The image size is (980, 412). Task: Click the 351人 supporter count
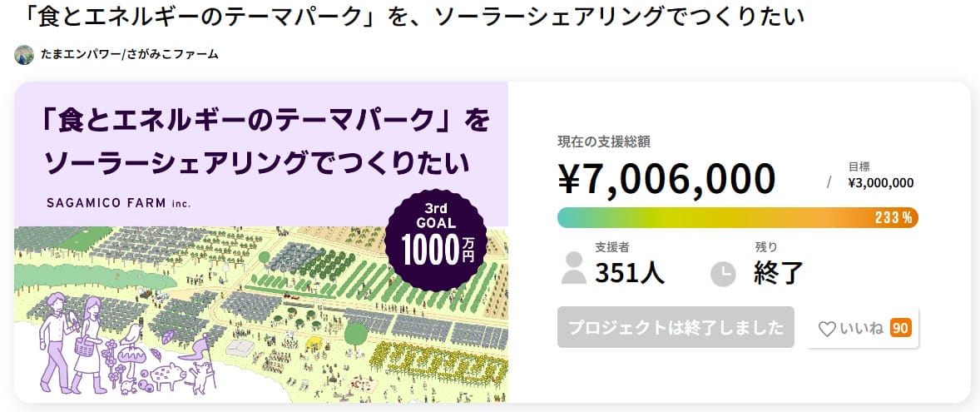pos(630,272)
